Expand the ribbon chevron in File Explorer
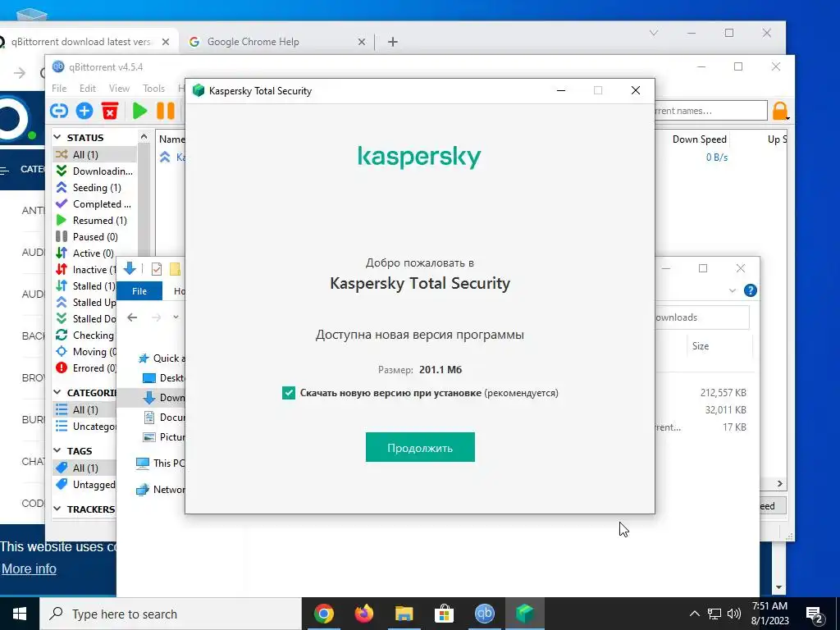Viewport: 840px width, 630px height. (733, 290)
